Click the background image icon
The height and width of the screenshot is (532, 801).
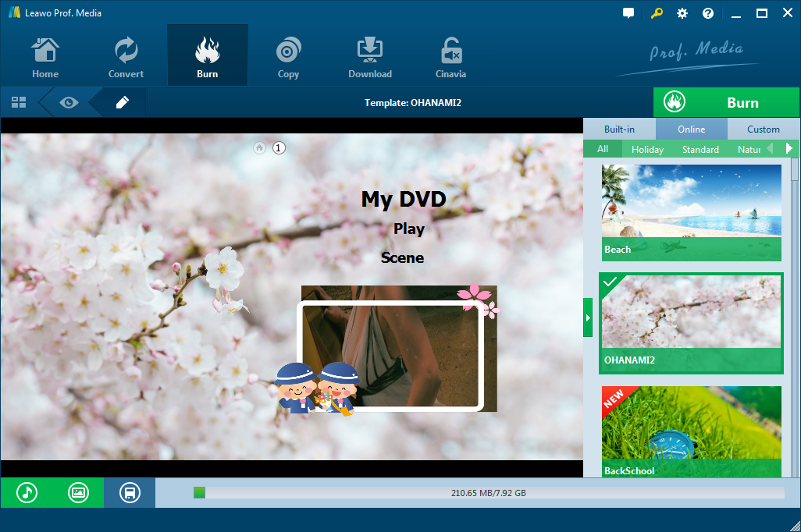point(78,493)
